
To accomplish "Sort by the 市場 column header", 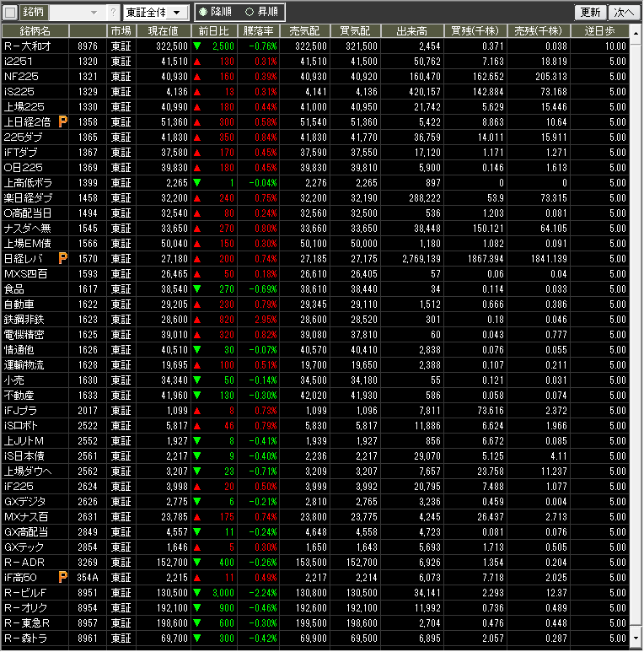I will coord(121,31).
